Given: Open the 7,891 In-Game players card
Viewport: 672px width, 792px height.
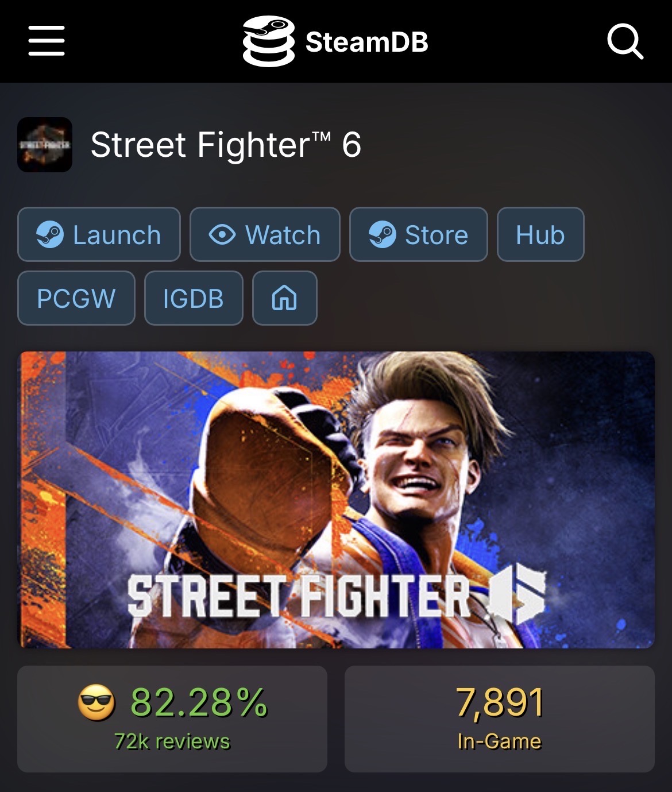Looking at the screenshot, I should click(x=500, y=719).
